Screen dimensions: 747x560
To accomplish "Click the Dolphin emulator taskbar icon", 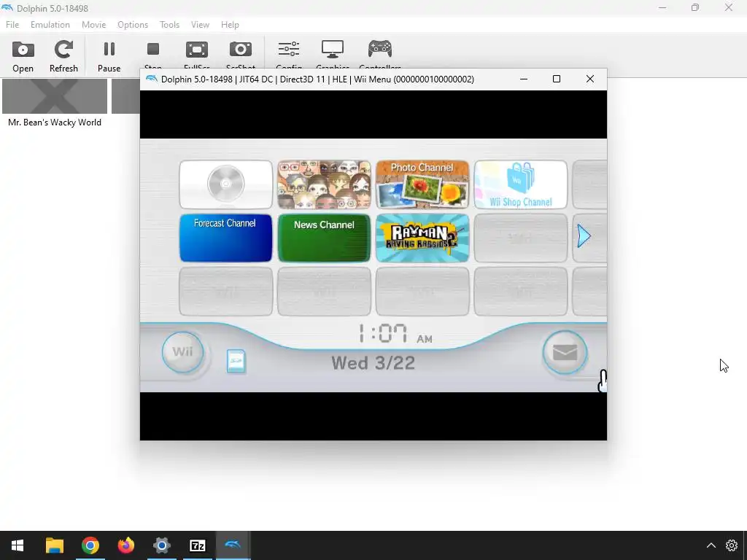I will pyautogui.click(x=233, y=545).
